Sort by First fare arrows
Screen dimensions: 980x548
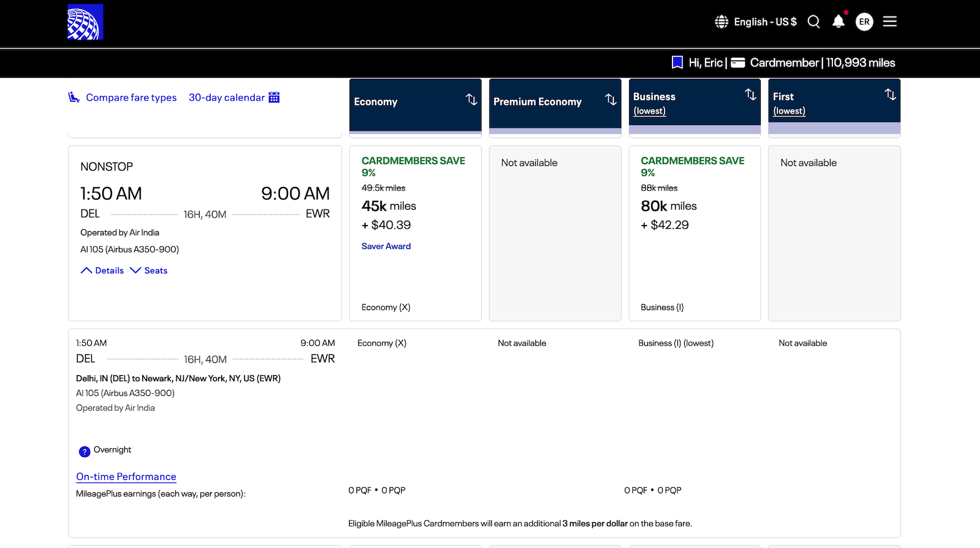pos(890,94)
